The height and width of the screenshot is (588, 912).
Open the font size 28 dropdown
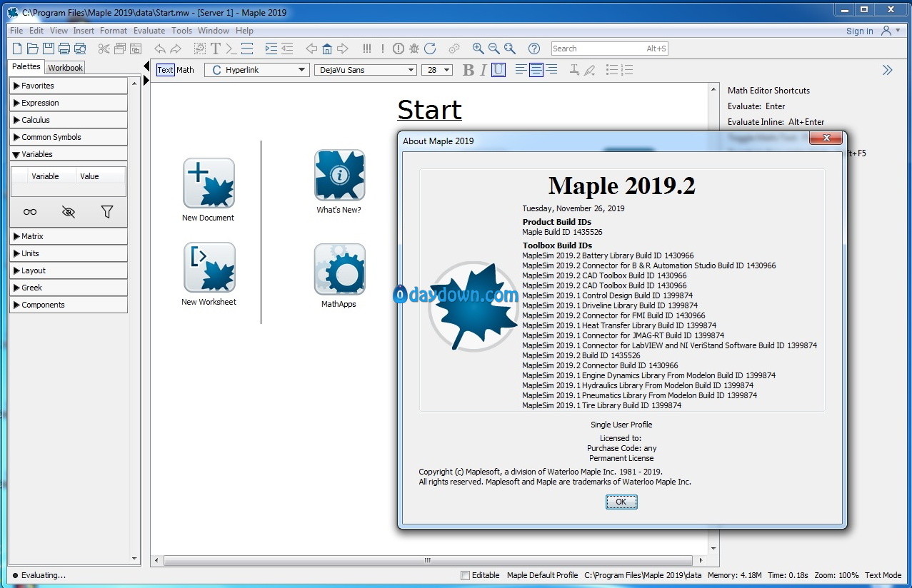[438, 70]
